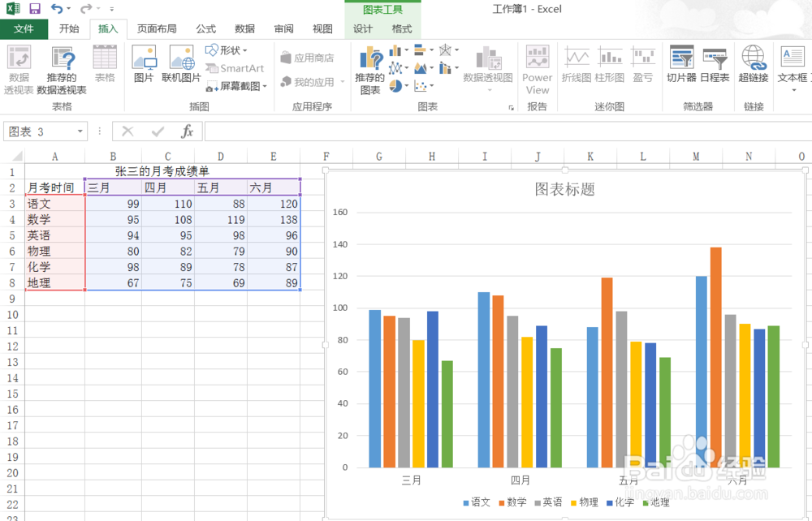Select row 10 header
The image size is (812, 521).
pyautogui.click(x=12, y=315)
